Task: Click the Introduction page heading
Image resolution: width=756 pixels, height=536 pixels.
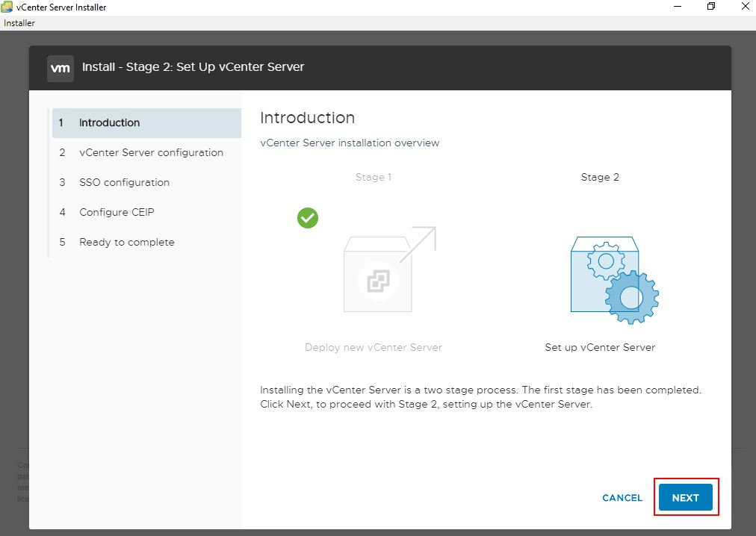Action: click(307, 118)
